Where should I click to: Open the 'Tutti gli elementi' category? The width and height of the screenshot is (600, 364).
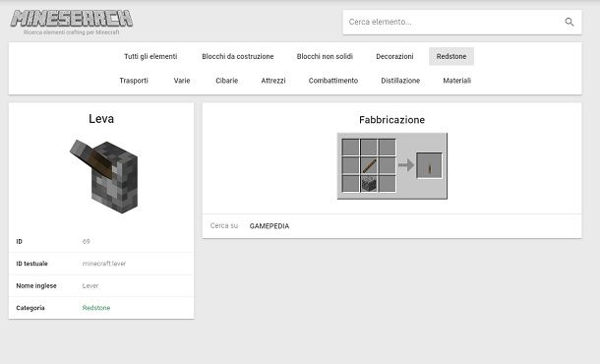click(150, 56)
